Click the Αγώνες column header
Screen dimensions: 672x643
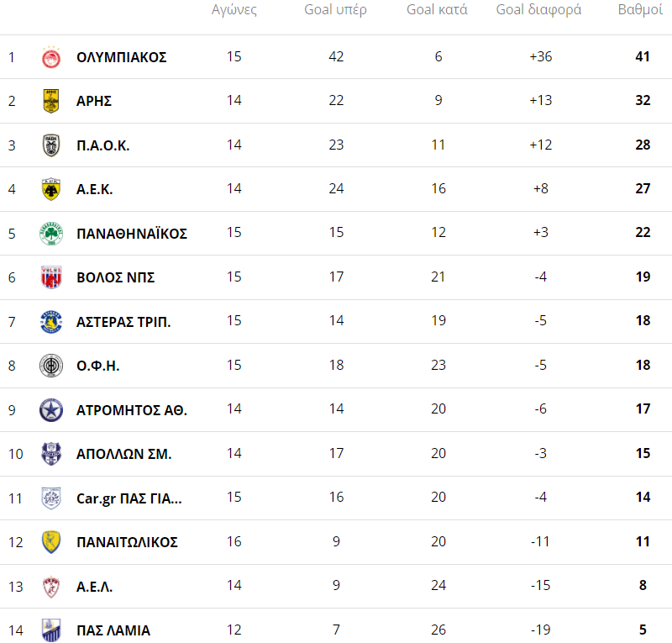click(x=234, y=10)
